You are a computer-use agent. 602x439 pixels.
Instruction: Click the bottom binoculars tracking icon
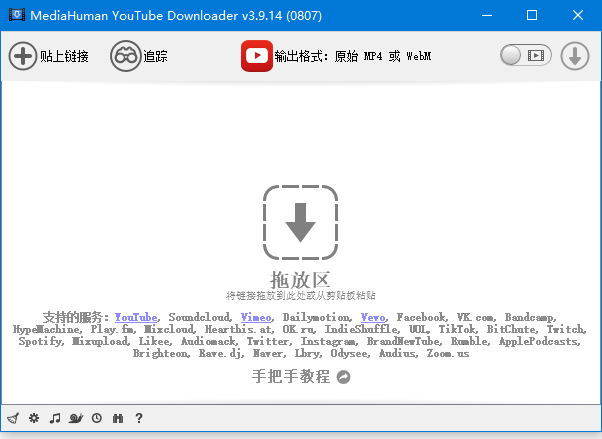click(x=118, y=418)
